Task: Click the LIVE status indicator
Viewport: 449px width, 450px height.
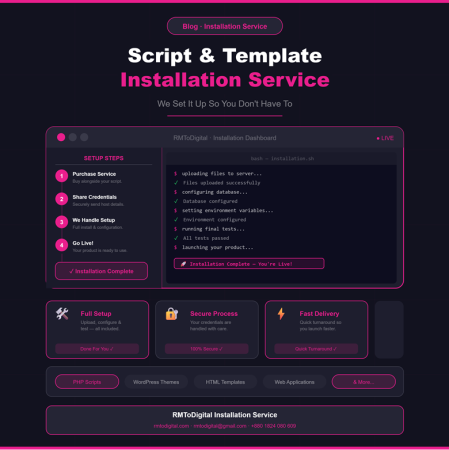Action: click(x=385, y=138)
